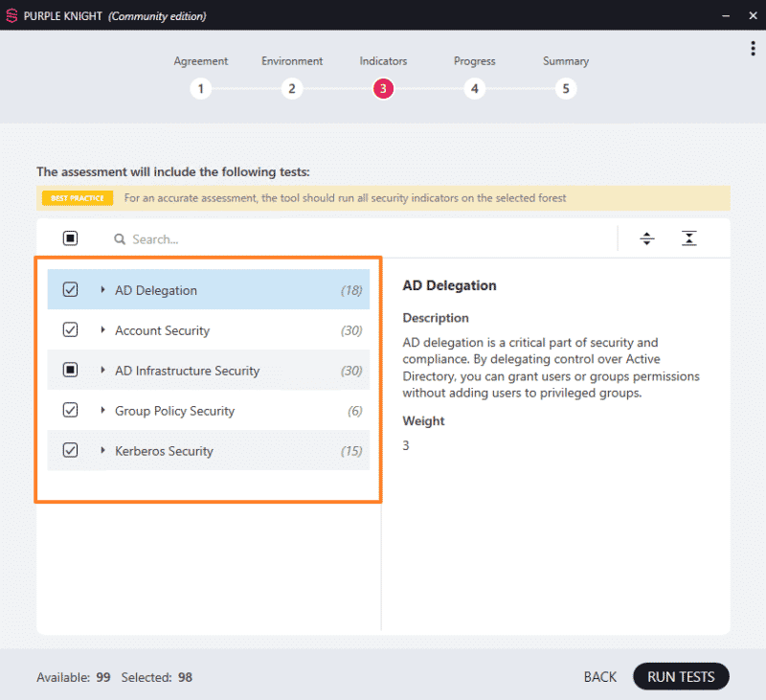Select the AD Delegation row label

156,290
